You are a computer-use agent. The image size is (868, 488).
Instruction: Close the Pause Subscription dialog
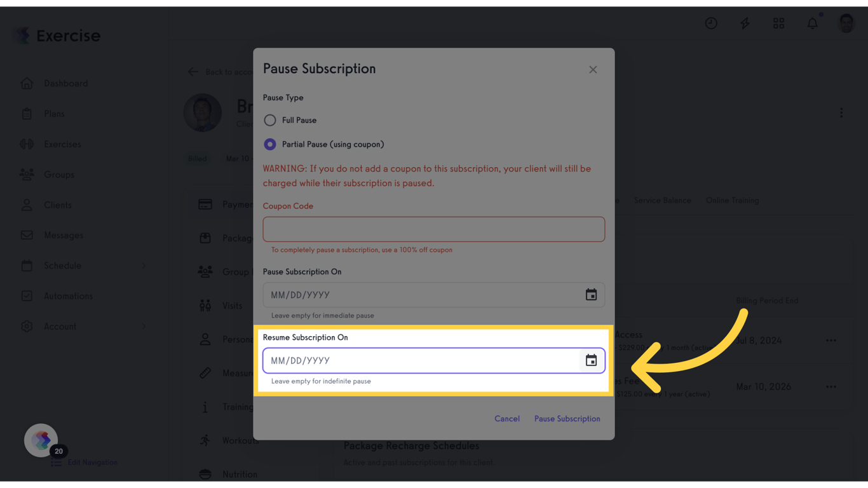pyautogui.click(x=593, y=70)
